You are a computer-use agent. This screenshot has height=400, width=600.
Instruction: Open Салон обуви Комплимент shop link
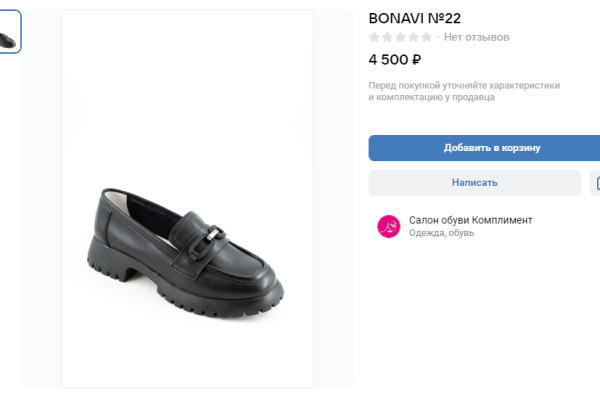coord(470,220)
